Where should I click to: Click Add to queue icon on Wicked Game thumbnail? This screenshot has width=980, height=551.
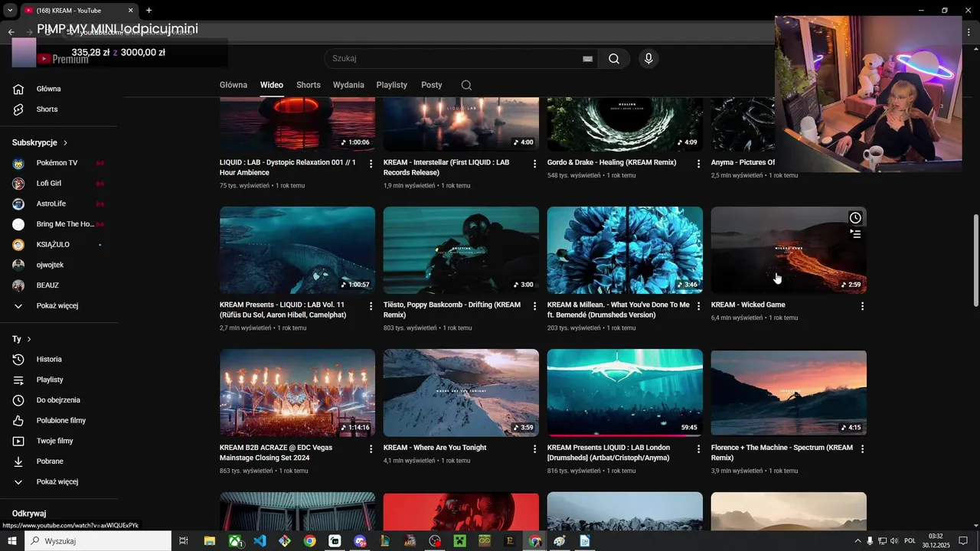pos(855,234)
